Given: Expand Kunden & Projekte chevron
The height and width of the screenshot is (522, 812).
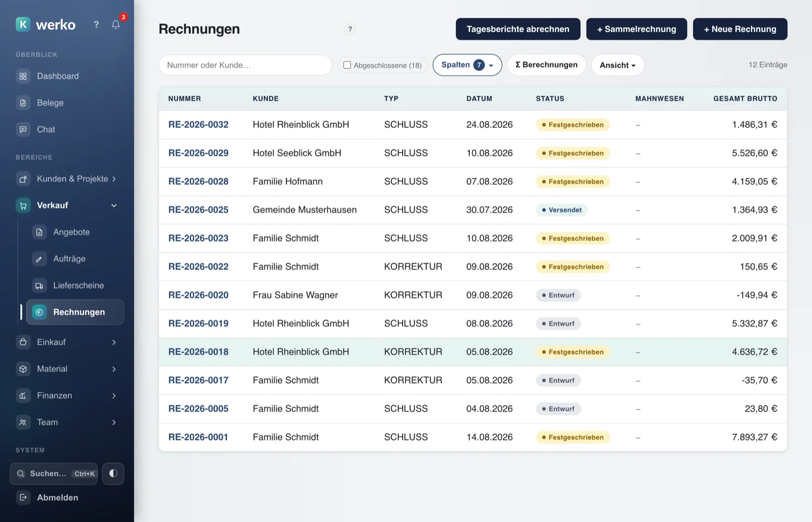Looking at the screenshot, I should click(114, 179).
